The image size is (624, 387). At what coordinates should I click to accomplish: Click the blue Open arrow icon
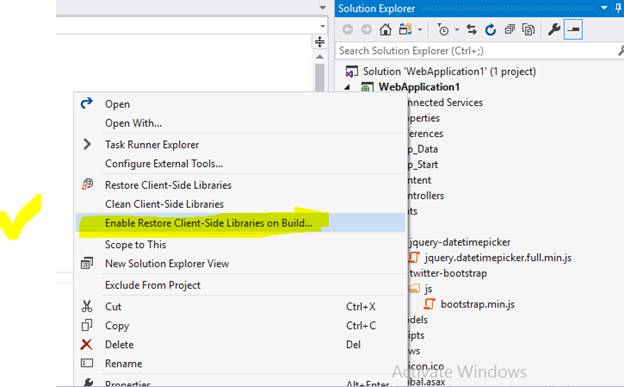click(x=87, y=103)
